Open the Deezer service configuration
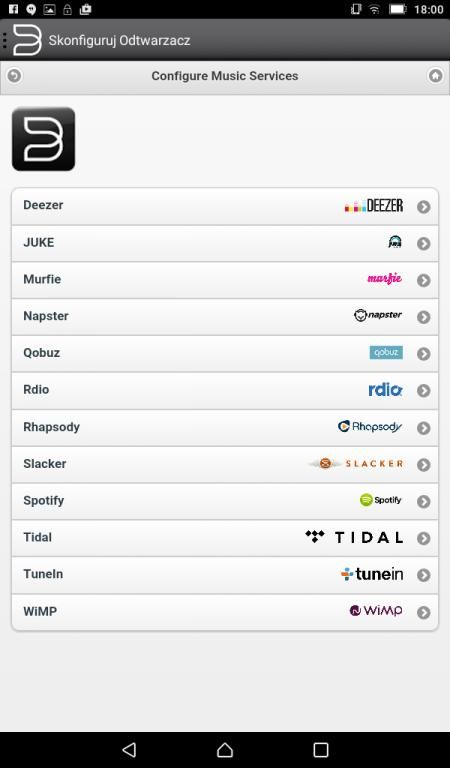Screen dimensions: 450x768 (225, 206)
